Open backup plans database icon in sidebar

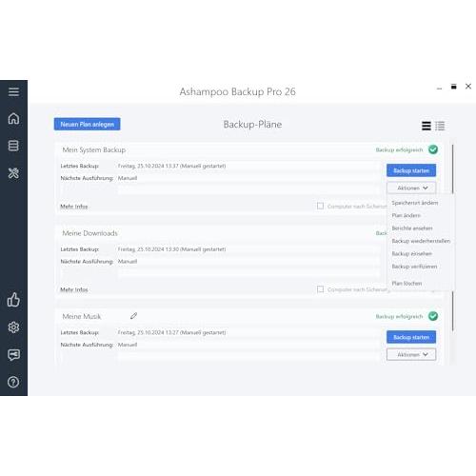13,146
